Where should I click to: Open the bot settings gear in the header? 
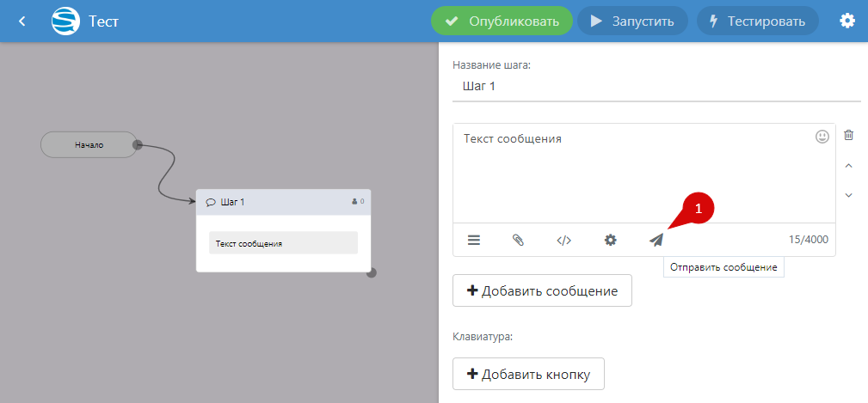pos(847,21)
